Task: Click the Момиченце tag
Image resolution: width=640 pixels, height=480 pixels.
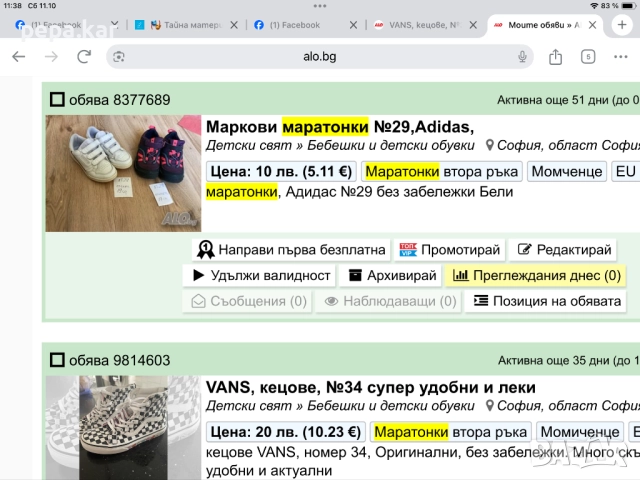Action: tap(580, 432)
